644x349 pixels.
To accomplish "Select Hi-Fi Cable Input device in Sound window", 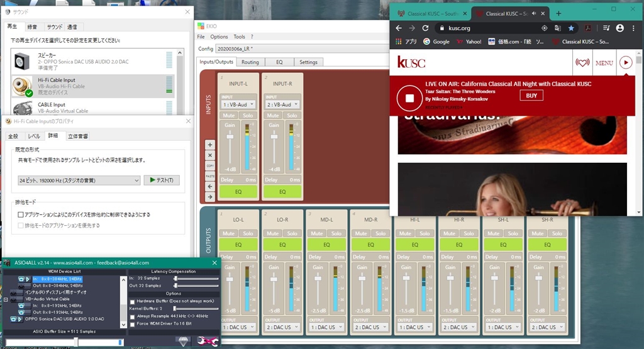I will click(x=93, y=86).
